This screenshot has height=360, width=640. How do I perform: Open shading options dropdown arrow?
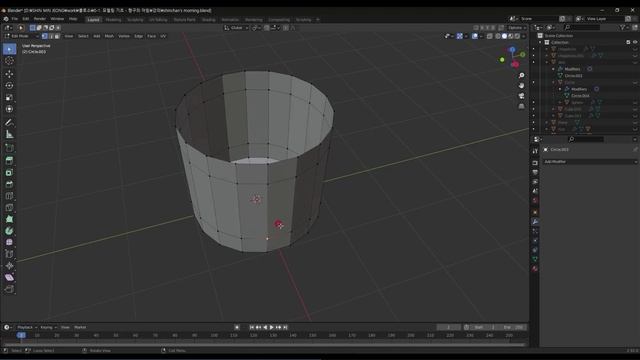(524, 36)
